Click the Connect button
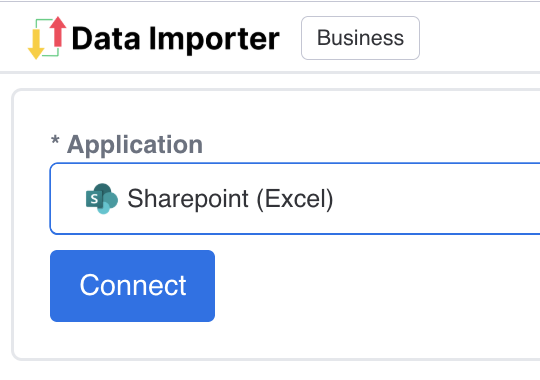This screenshot has height=380, width=540. coord(132,286)
